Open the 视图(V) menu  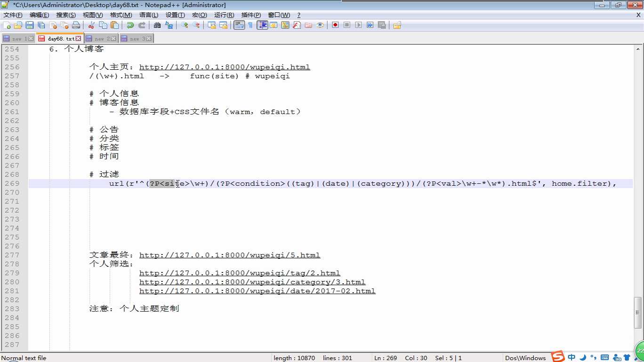point(93,15)
